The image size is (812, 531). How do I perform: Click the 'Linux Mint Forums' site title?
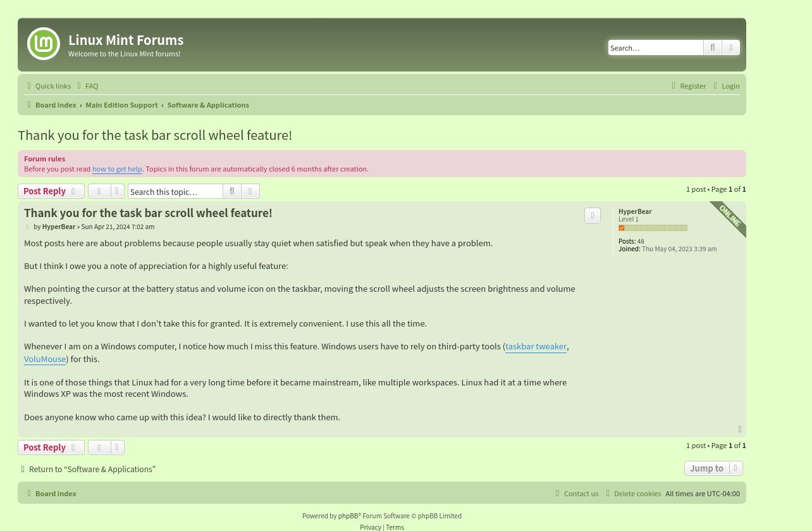tap(126, 40)
